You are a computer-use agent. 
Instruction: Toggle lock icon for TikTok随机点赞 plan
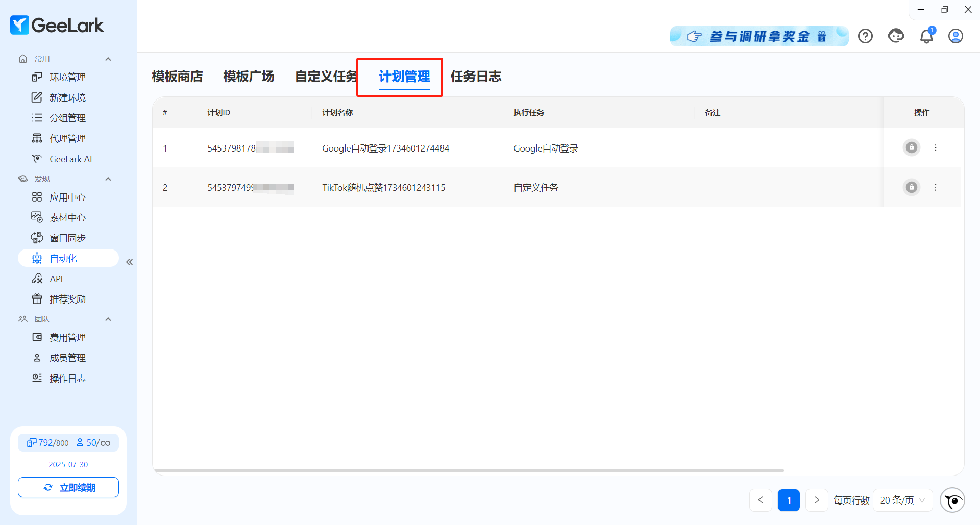[911, 187]
